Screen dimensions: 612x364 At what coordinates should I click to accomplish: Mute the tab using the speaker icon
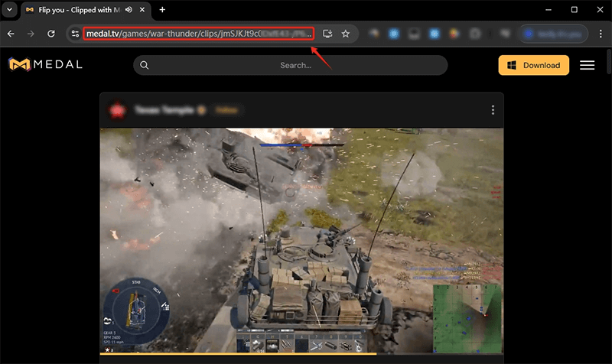click(129, 10)
